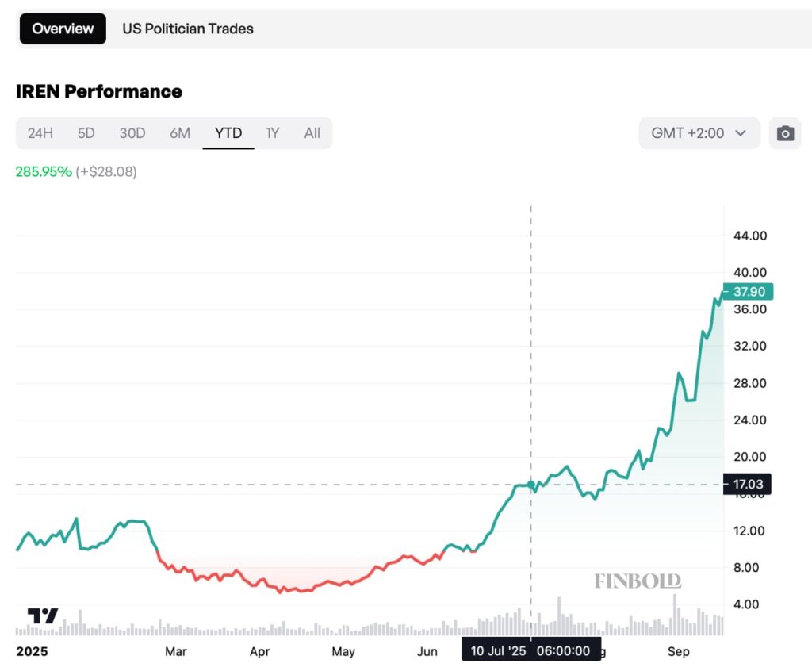This screenshot has height=671, width=812.
Task: Click the Finbold watermark logo
Action: point(638,581)
